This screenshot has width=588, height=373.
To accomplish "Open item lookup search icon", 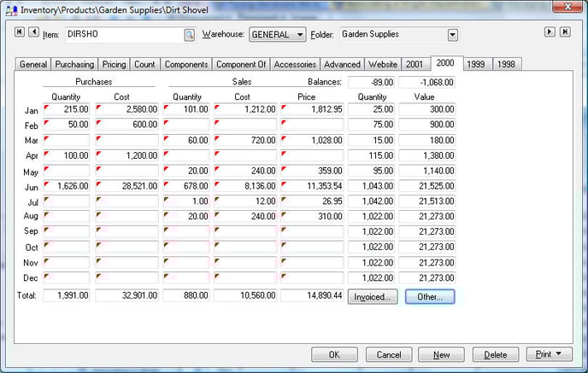I will click(x=190, y=35).
